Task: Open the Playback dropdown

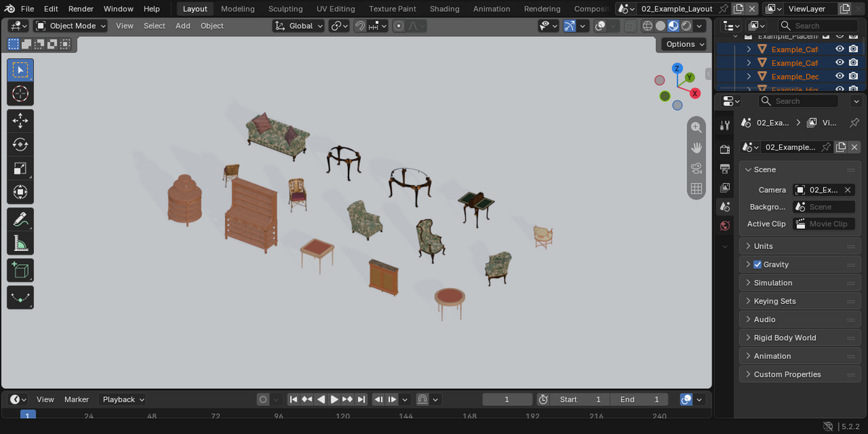Action: [122, 399]
